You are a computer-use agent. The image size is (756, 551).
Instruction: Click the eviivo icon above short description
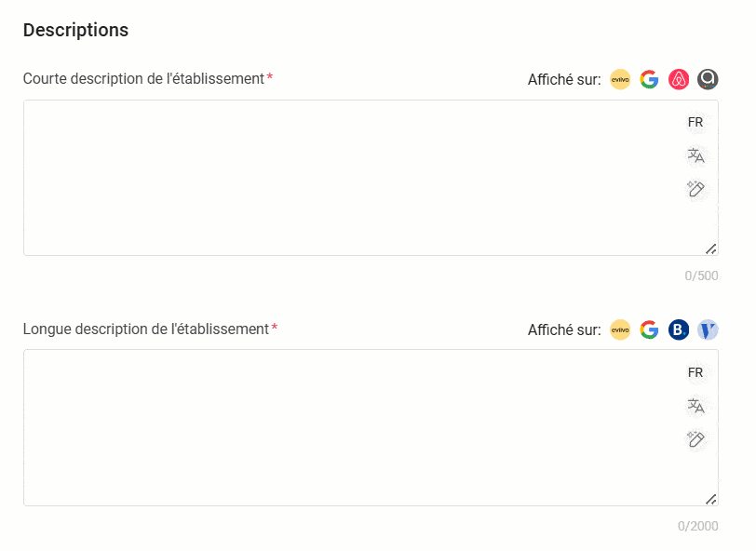[x=620, y=80]
